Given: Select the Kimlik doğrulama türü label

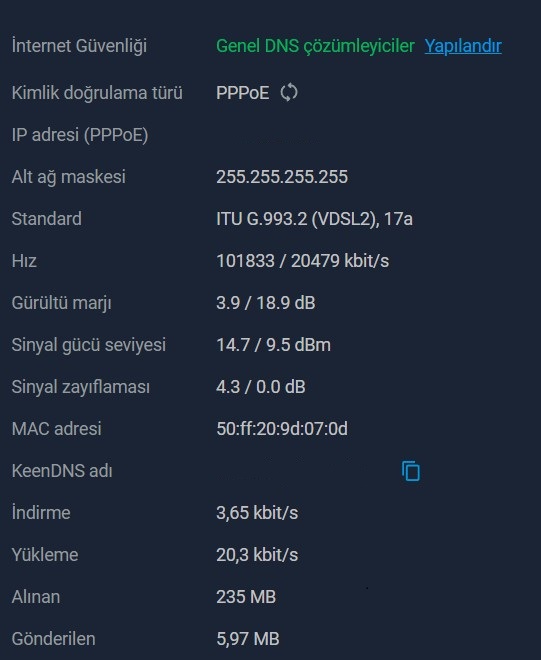Looking at the screenshot, I should click(97, 93).
